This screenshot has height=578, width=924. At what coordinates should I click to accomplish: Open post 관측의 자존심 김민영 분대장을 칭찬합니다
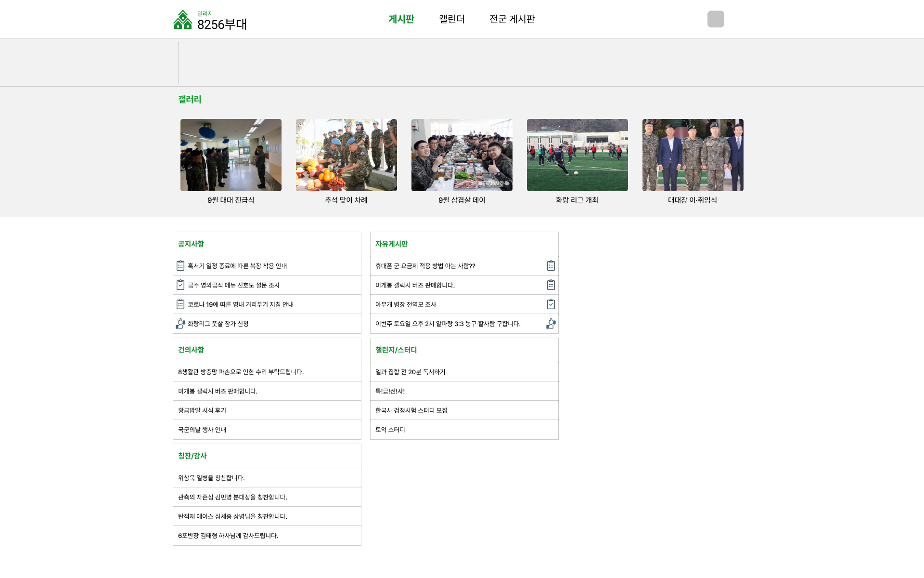coord(232,497)
